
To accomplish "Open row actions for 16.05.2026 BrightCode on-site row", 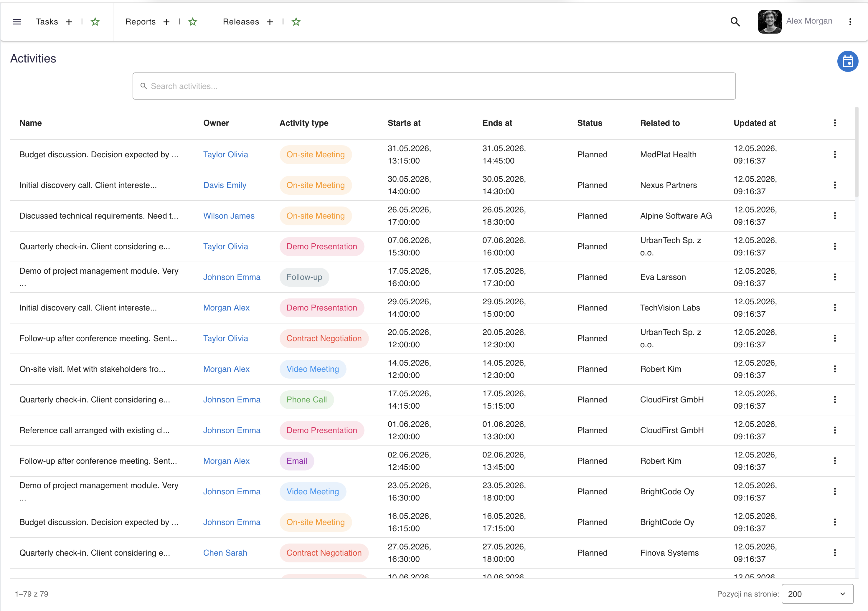I will point(835,522).
